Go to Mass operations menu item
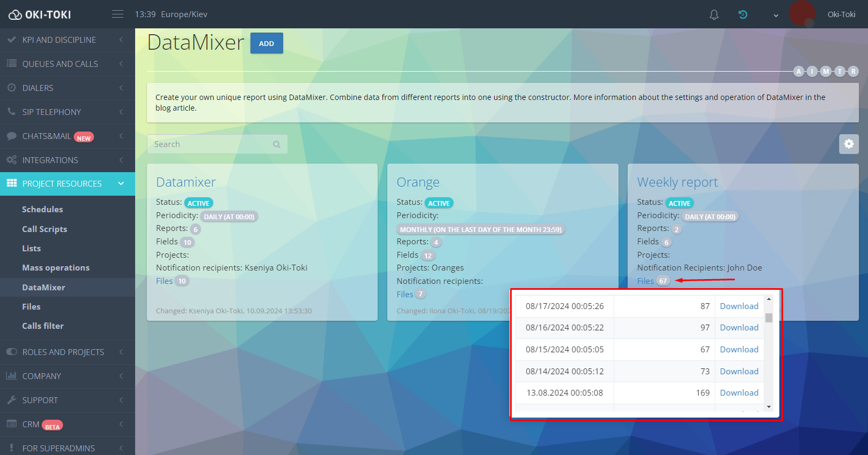The image size is (868, 455). [56, 267]
